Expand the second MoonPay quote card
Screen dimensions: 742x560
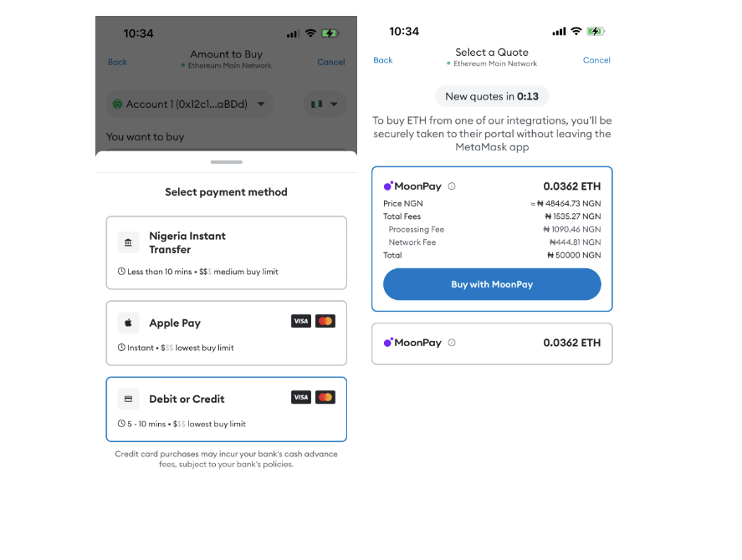tap(492, 344)
